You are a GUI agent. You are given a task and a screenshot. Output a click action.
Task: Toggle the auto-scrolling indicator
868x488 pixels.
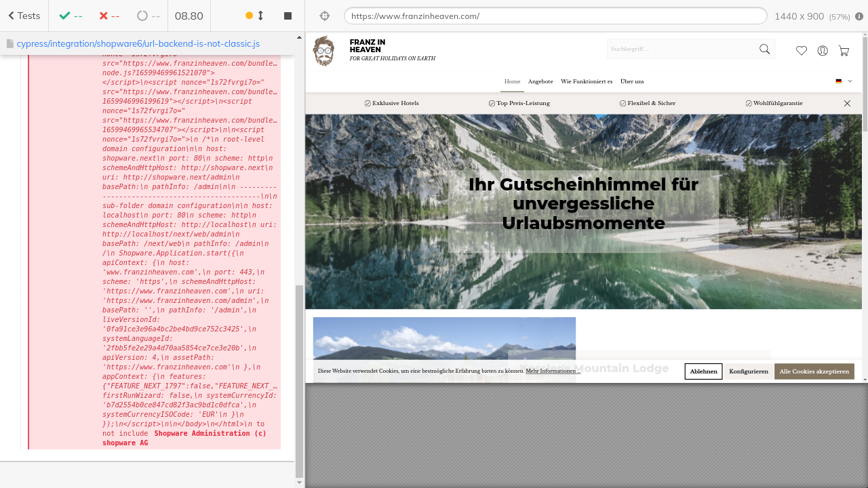[255, 16]
